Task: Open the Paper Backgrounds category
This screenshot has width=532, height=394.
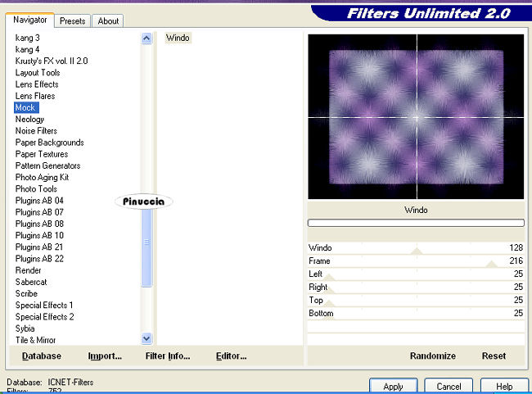Action: [x=50, y=143]
